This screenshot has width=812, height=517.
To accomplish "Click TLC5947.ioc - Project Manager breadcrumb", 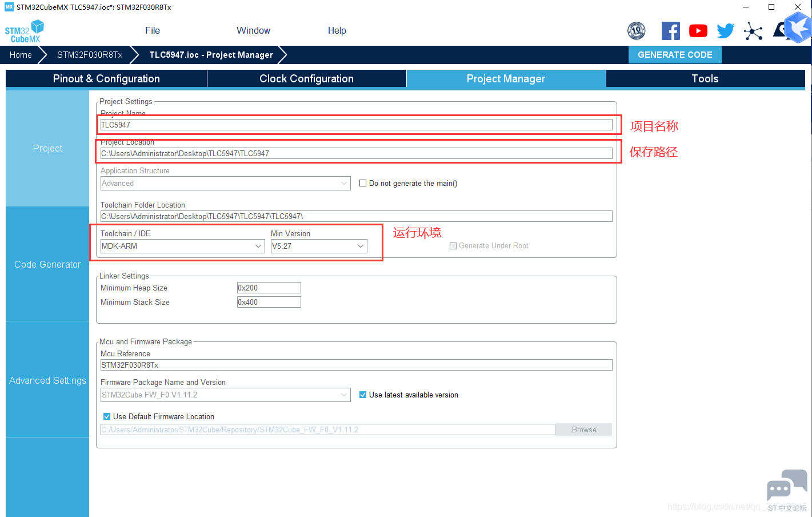I will [x=211, y=55].
